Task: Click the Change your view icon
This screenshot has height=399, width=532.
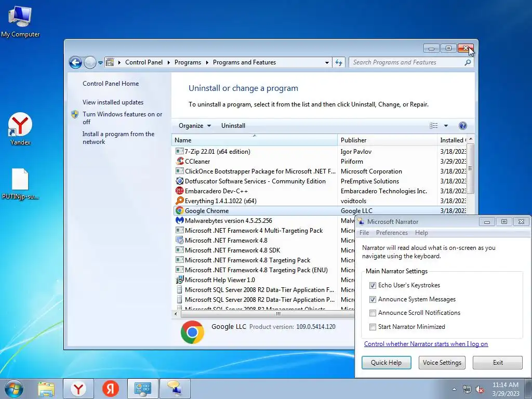Action: click(434, 126)
